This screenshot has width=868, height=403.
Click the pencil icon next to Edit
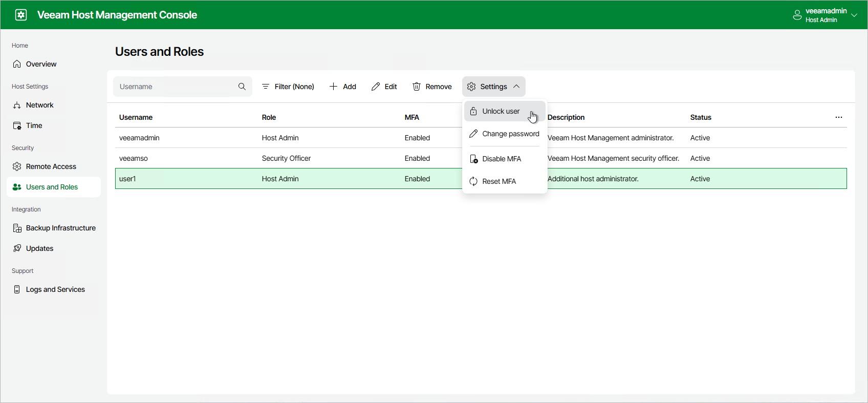[x=376, y=87]
